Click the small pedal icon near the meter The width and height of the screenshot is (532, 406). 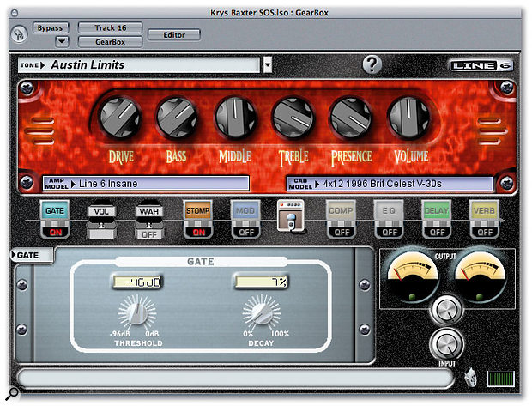471,377
